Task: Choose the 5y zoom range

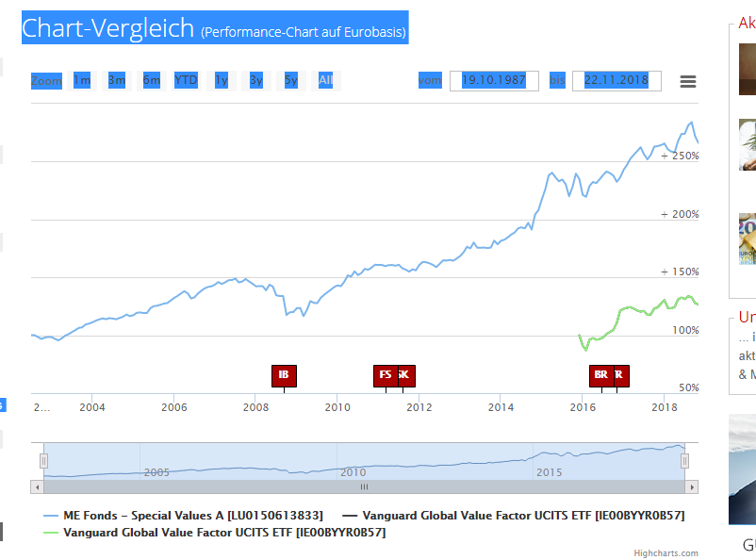Action: [x=290, y=80]
